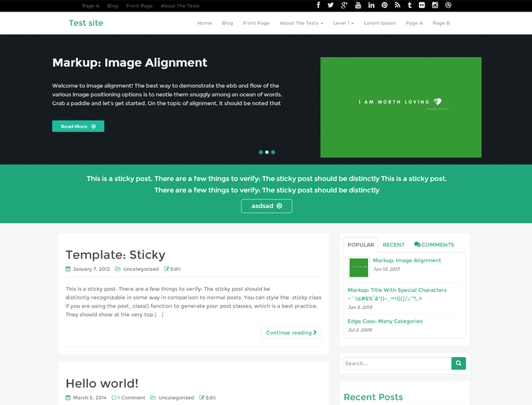Viewport: 532px width, 405px height.
Task: Visit the LinkedIn icon link
Action: (371, 6)
